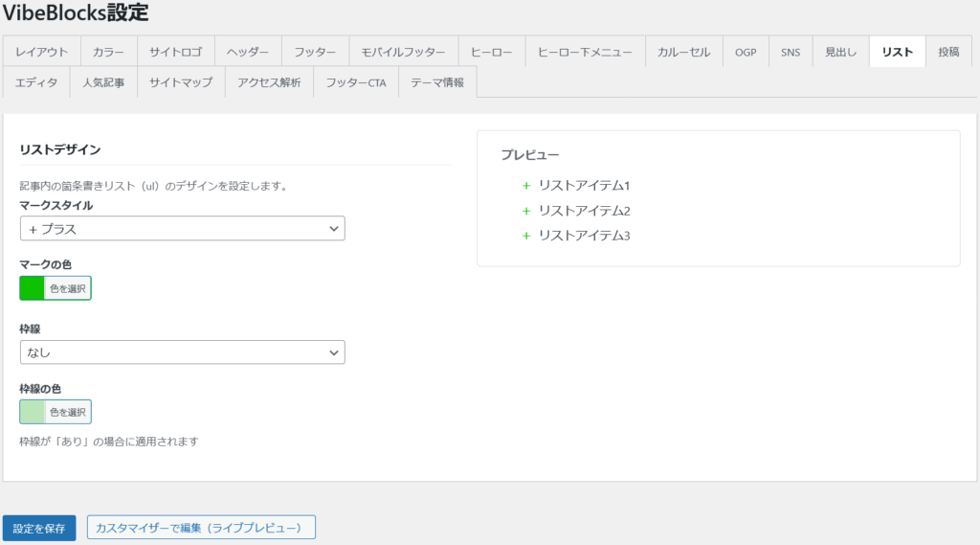Viewport: 980px width, 545px height.
Task: Switch to the カルーセル tab
Action: [684, 52]
